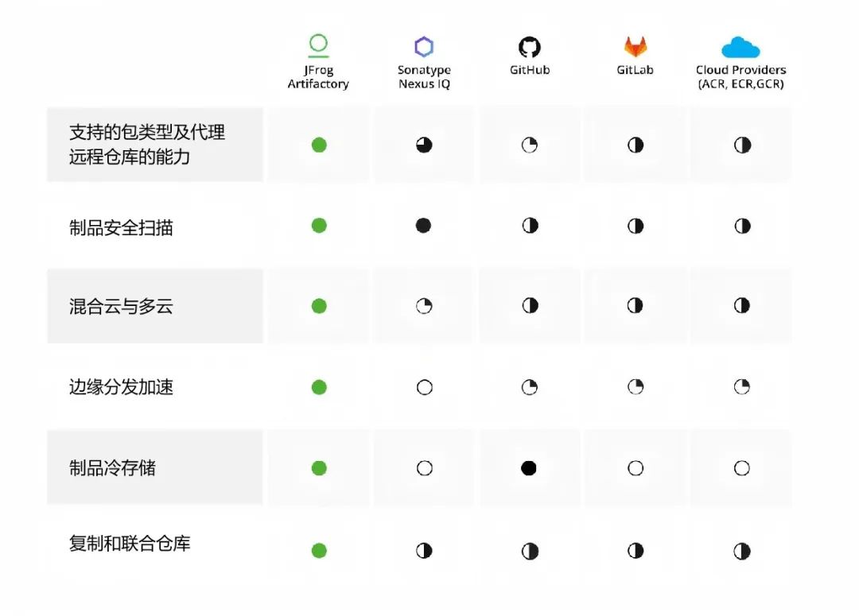Click GitLab empty circle in 制品冷存储 row

[636, 468]
